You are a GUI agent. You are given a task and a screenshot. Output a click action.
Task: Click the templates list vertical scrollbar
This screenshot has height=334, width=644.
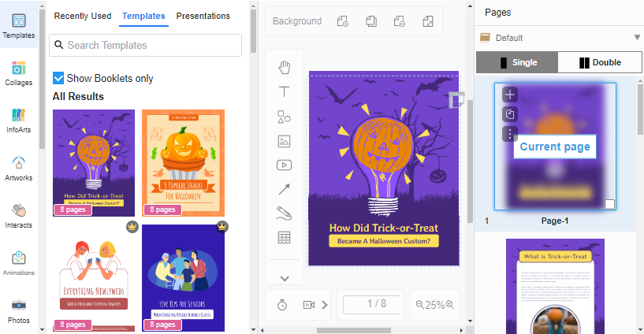(253, 31)
